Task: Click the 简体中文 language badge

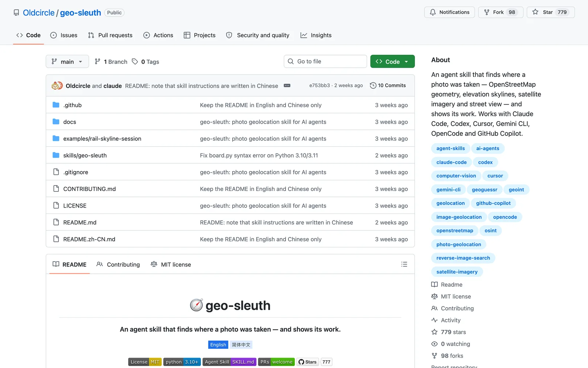Action: pyautogui.click(x=241, y=345)
